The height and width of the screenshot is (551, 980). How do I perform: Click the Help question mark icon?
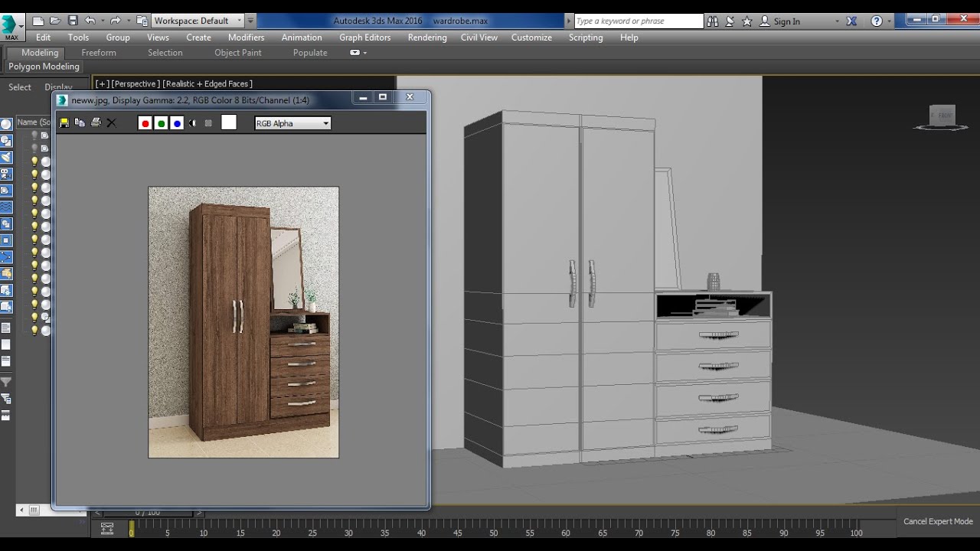(877, 21)
